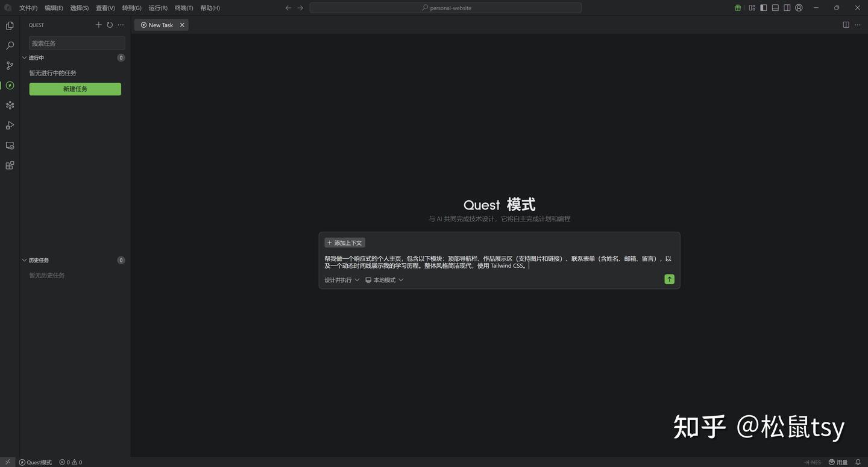The height and width of the screenshot is (467, 868).
Task: Open the Explorer files icon in activity bar
Action: coord(10,26)
